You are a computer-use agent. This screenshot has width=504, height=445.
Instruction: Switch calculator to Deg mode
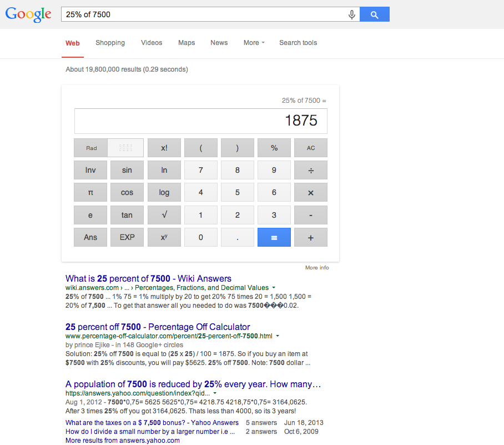[x=125, y=148]
